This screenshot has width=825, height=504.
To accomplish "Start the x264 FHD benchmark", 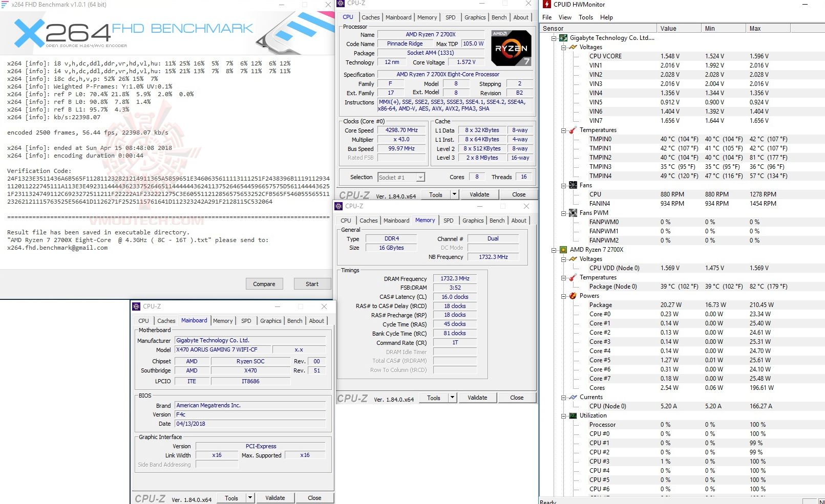I will coord(312,284).
